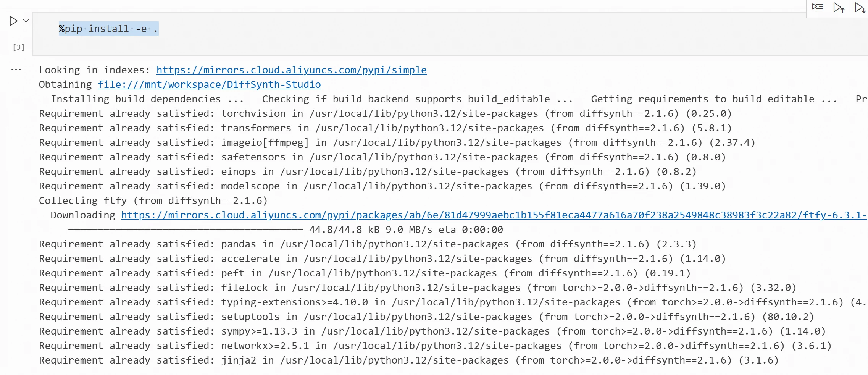Place cursor on '%pip' magic command text
Screen dimensions: 868x375
71,29
